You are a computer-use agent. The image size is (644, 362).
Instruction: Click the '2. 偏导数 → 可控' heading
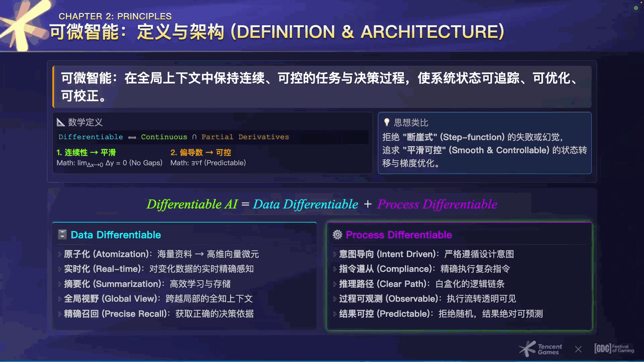(200, 152)
